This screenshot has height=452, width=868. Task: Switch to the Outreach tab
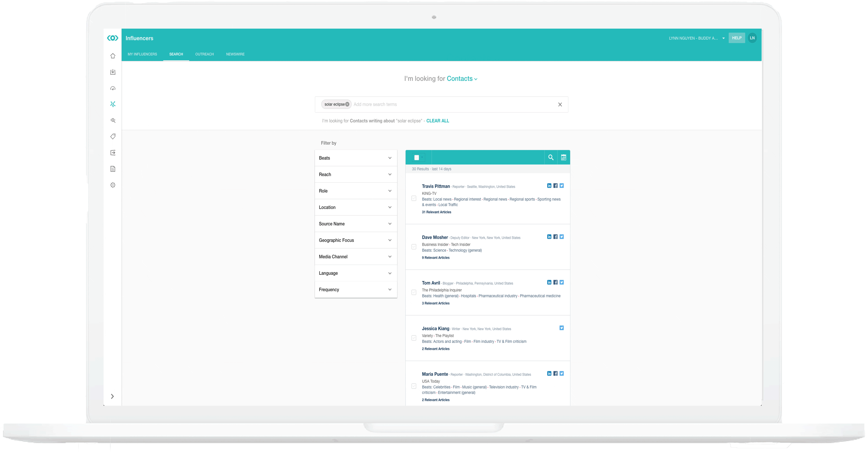click(204, 54)
